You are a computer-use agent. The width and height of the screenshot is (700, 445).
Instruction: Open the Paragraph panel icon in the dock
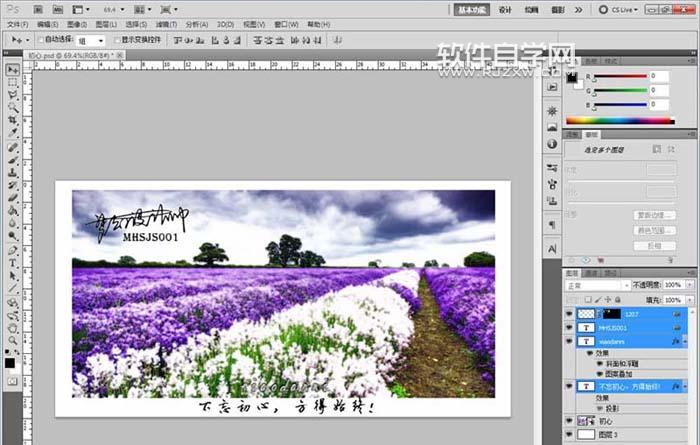pos(552,225)
